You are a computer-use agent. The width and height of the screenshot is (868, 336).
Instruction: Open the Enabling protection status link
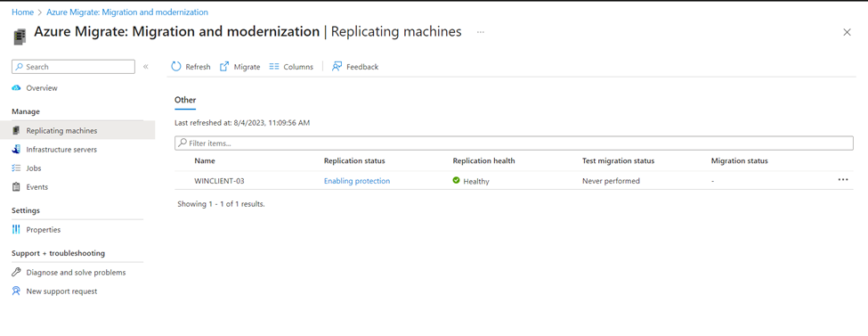click(357, 181)
